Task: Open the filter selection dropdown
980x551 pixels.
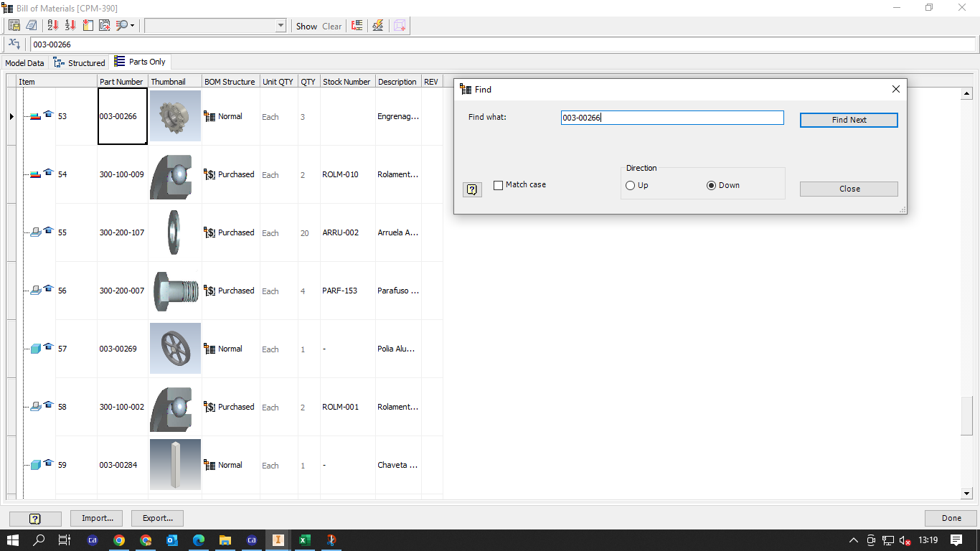Action: (x=281, y=25)
